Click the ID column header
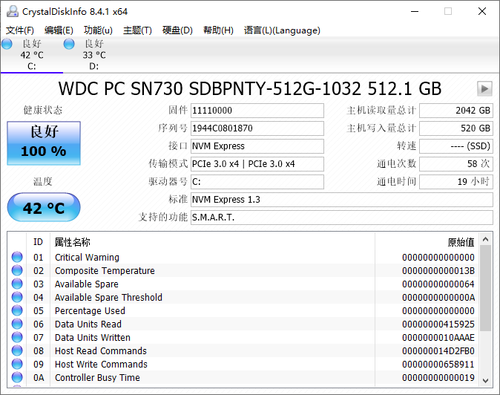Viewport: 500px width, 395px height. [38, 242]
